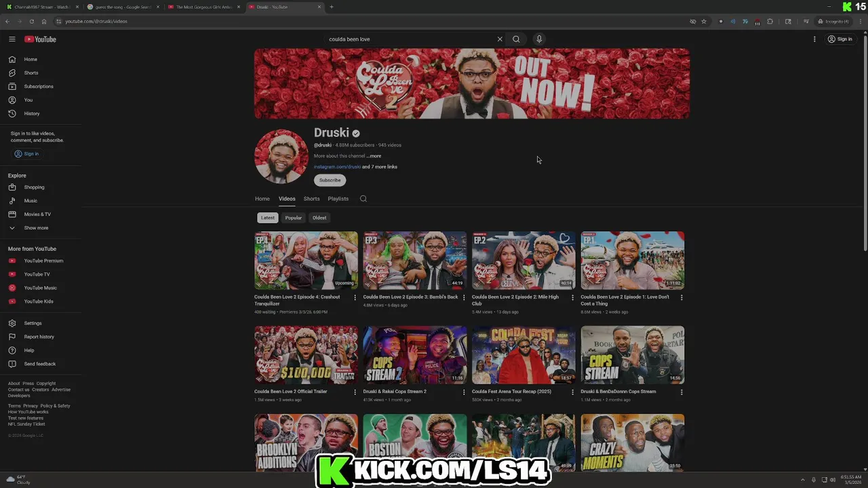Open a new browser tab with plus
This screenshot has height=488, width=868.
[x=332, y=7]
